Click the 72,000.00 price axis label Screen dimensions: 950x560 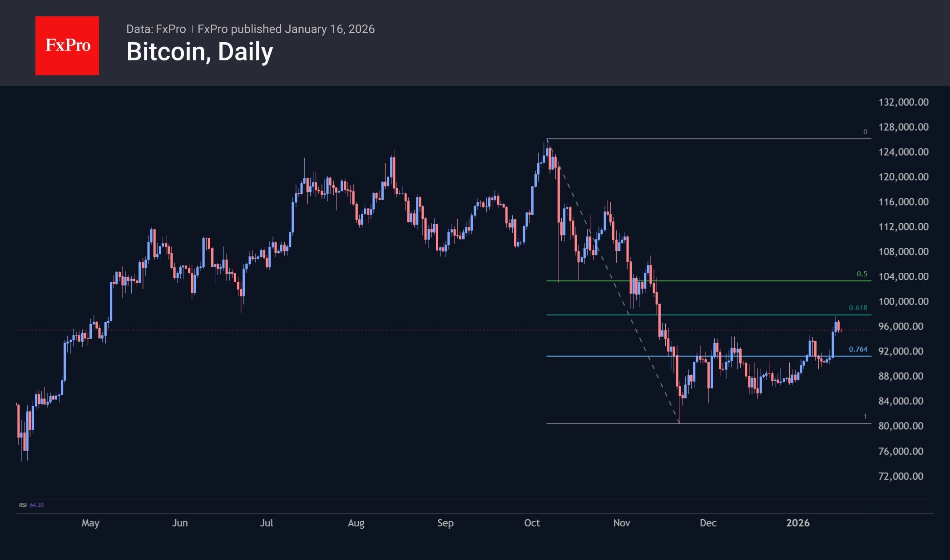point(901,476)
